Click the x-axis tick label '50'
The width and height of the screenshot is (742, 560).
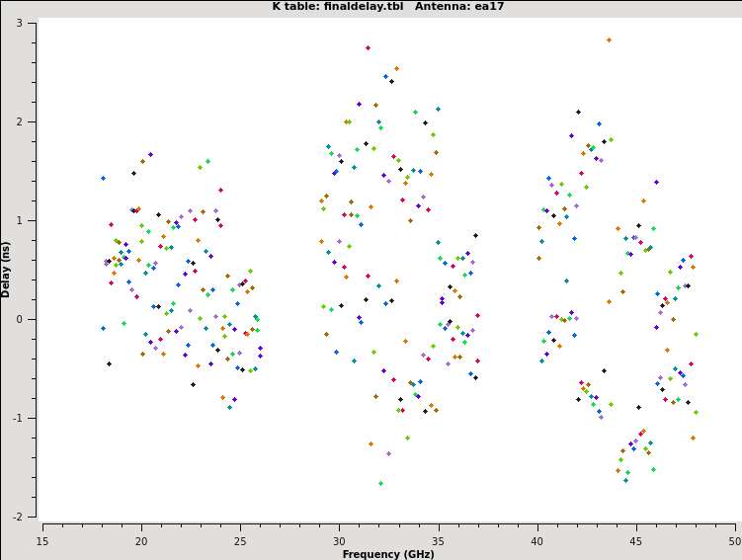click(734, 541)
